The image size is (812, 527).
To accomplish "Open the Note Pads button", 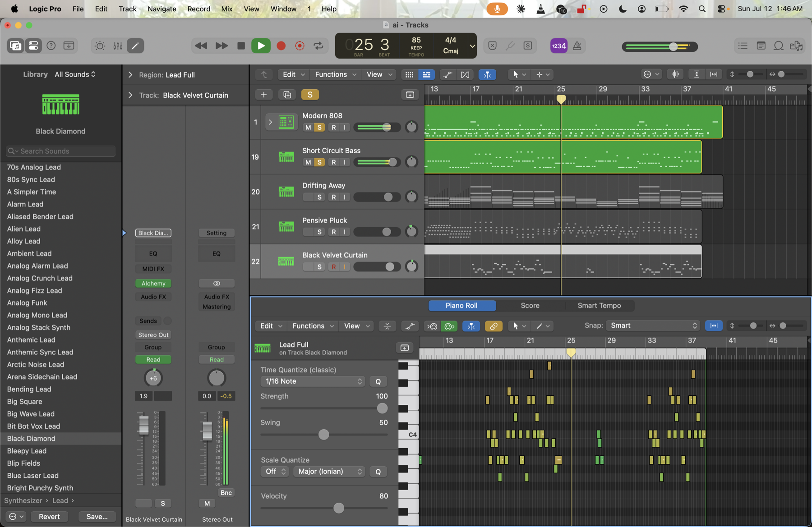I will coord(761,46).
